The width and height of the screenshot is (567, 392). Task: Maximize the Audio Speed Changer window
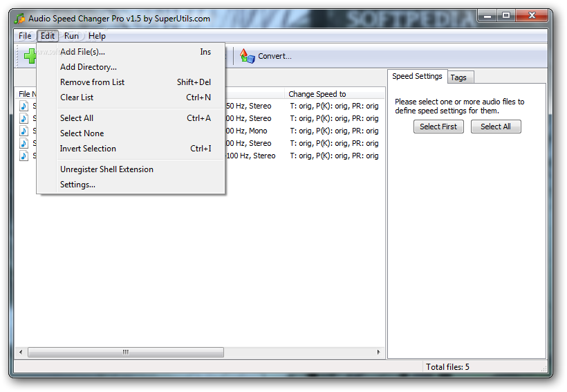tap(506, 15)
